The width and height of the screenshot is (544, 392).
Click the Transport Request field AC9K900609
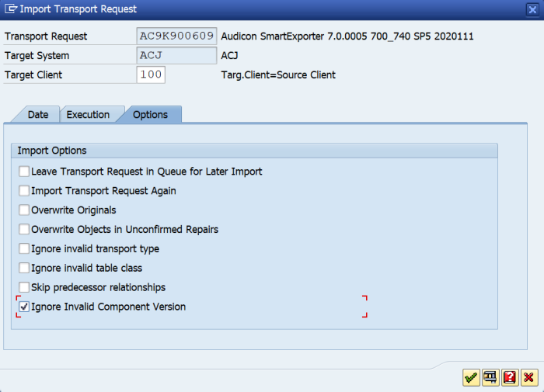[x=176, y=36]
